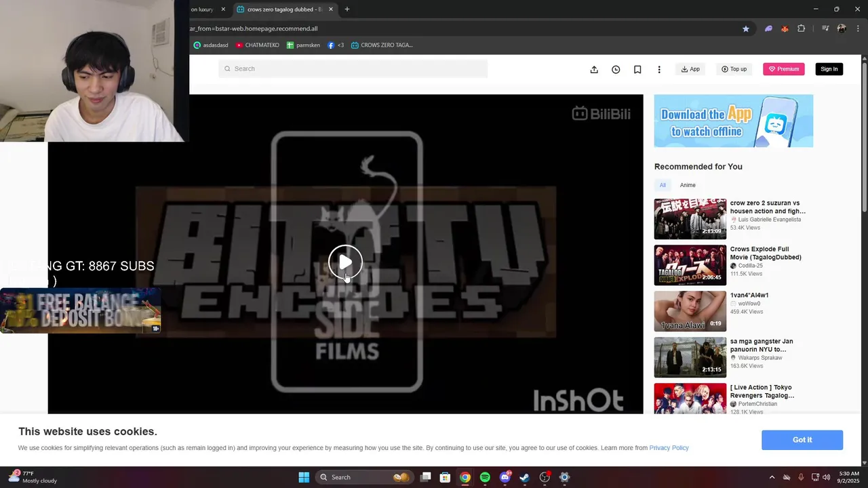868x488 pixels.
Task: Open the Facebook <3 bookmark
Action: pyautogui.click(x=336, y=45)
